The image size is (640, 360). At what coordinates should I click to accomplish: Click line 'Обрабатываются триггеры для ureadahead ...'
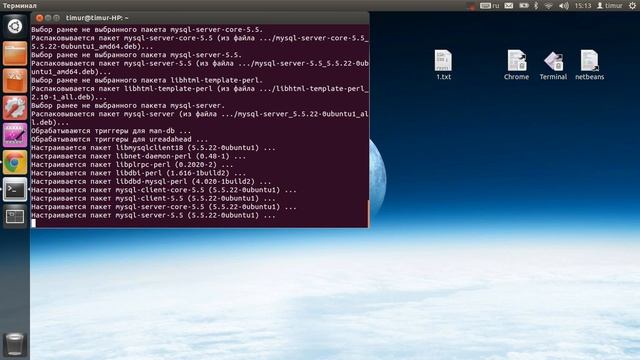(120, 139)
